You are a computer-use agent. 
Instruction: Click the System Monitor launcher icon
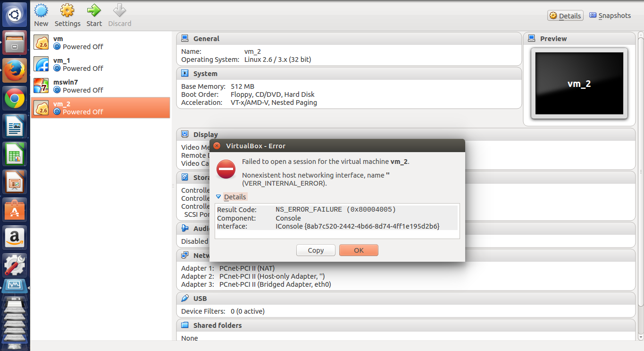click(15, 287)
